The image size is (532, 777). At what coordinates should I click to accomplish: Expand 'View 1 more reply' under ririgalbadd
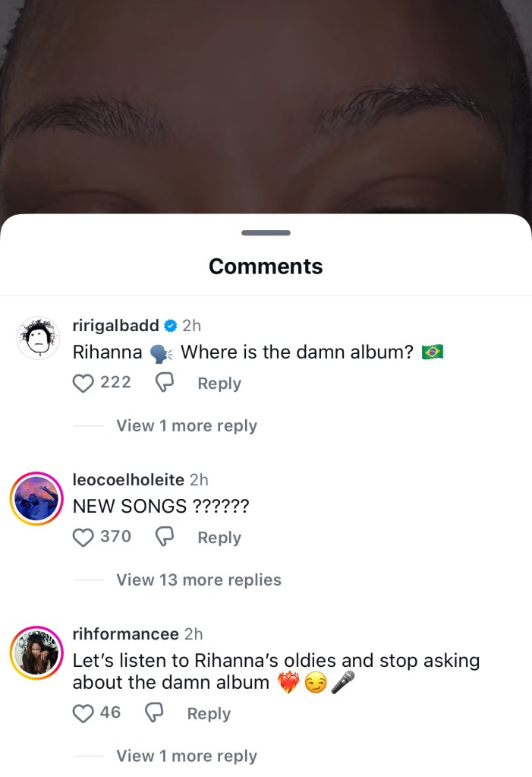pos(186,426)
